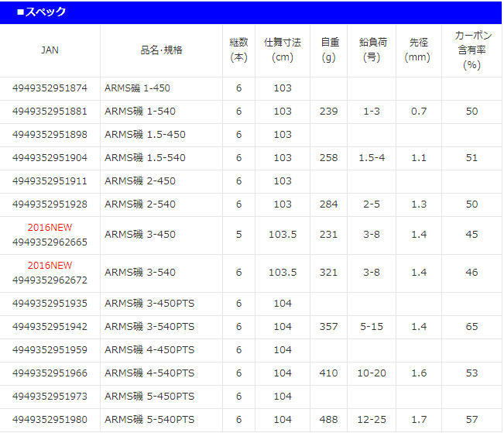Select JAN code 4949352951959
504x433 pixels.
click(50, 350)
